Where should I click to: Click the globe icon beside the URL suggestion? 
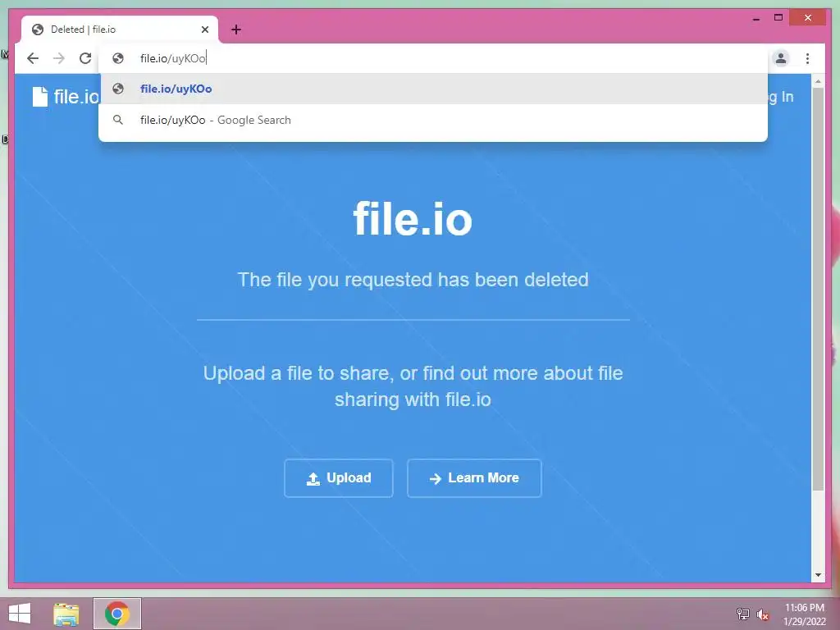pyautogui.click(x=118, y=89)
